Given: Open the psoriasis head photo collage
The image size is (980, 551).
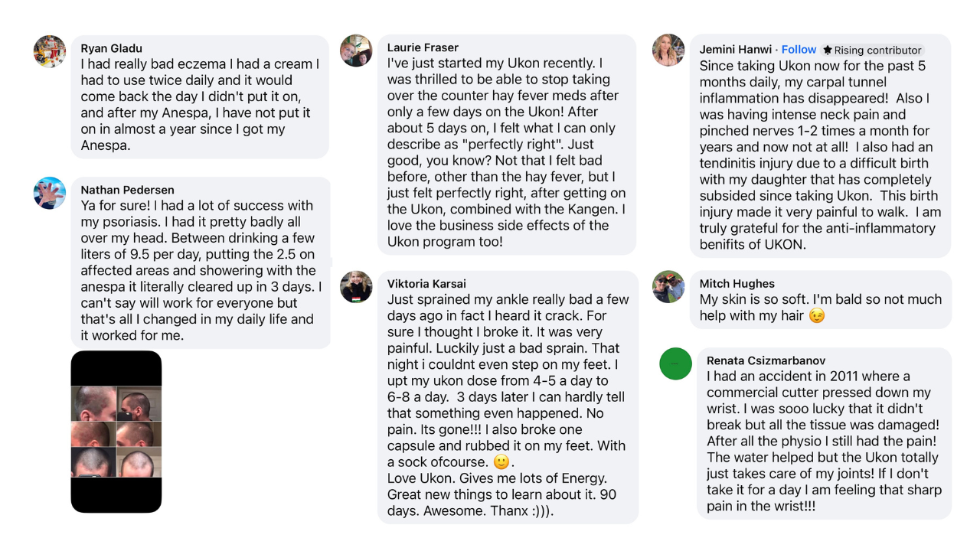Looking at the screenshot, I should pos(116,432).
